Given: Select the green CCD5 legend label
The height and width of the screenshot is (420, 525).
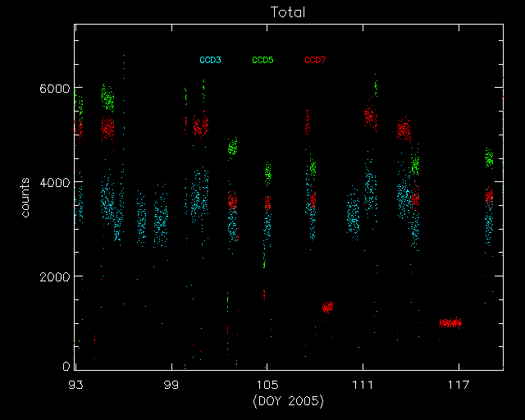Looking at the screenshot, I should click(x=262, y=61).
